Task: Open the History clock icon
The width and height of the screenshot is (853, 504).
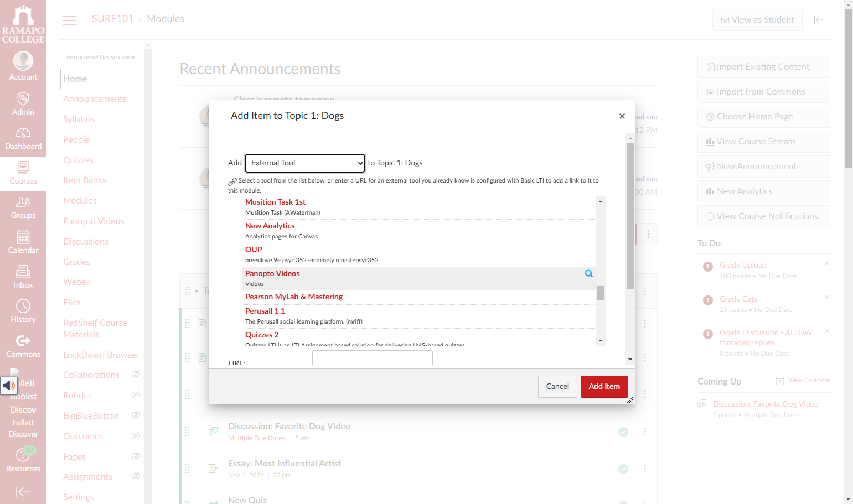Action: 23,311
